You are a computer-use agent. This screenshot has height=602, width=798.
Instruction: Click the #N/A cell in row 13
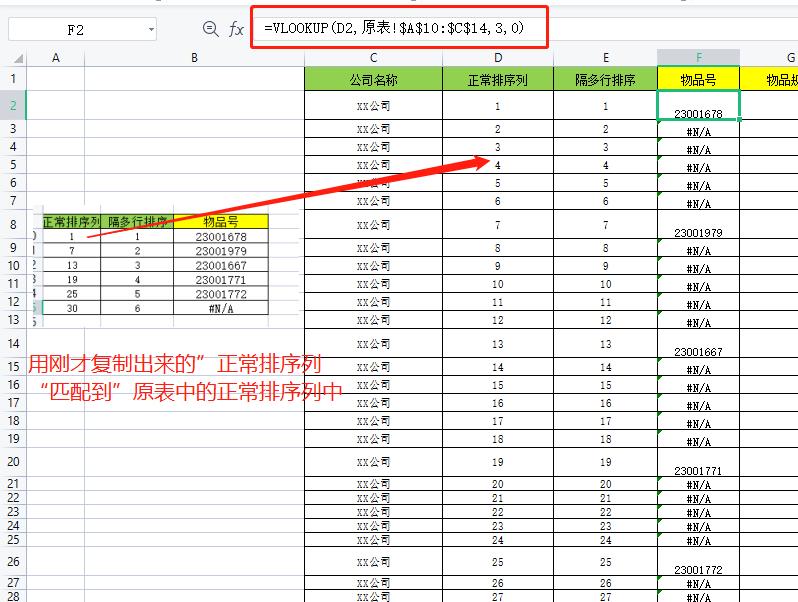point(698,320)
